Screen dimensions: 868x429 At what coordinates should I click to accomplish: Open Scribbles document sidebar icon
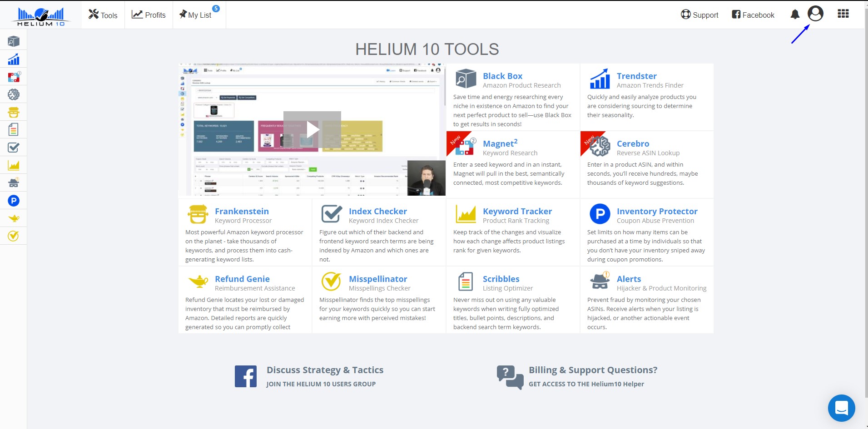(14, 130)
